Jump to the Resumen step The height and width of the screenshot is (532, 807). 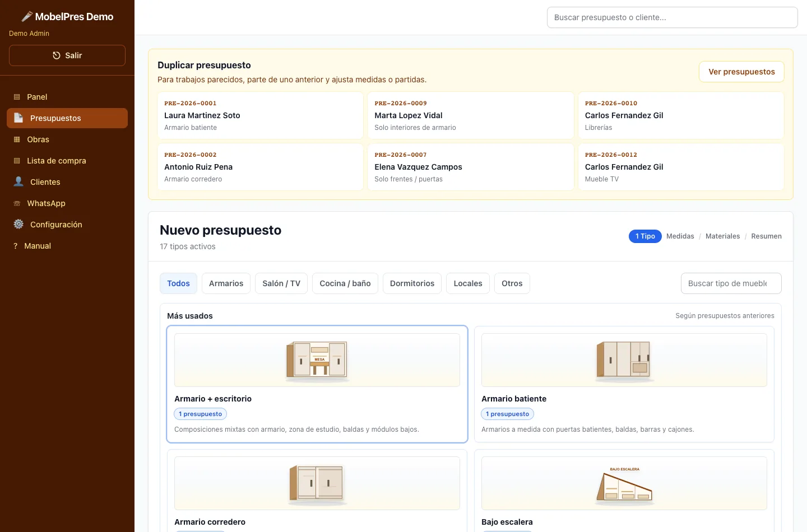tap(767, 236)
